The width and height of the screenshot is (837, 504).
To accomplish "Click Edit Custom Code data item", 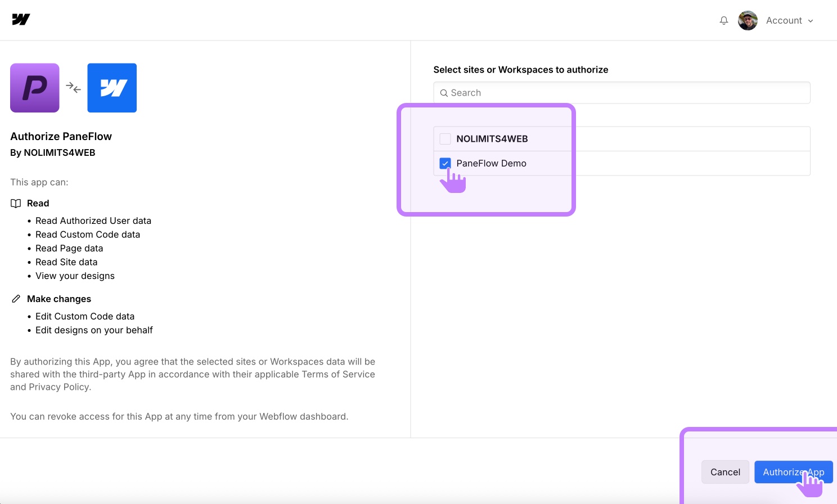I will (x=85, y=316).
